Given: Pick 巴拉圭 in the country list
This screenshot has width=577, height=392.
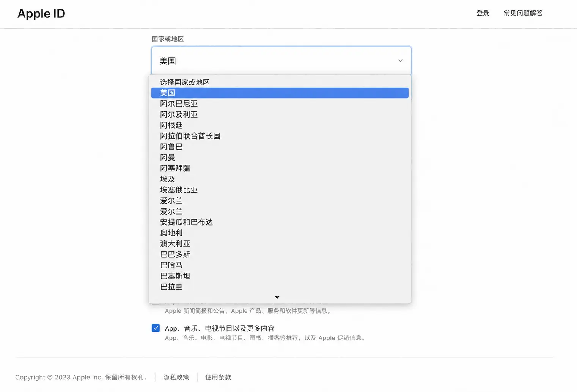Looking at the screenshot, I should coord(280,287).
